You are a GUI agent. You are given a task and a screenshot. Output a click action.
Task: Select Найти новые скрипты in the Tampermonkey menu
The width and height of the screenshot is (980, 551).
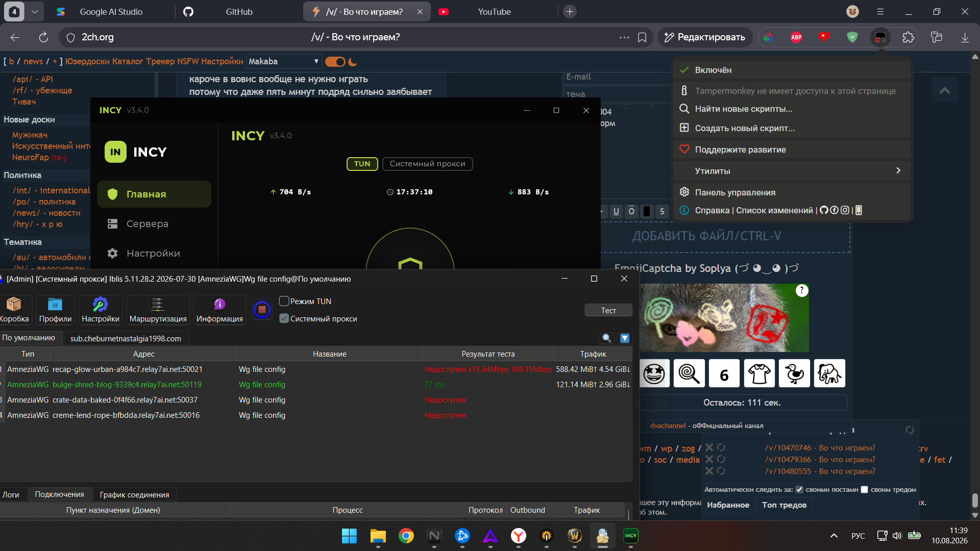point(792,109)
